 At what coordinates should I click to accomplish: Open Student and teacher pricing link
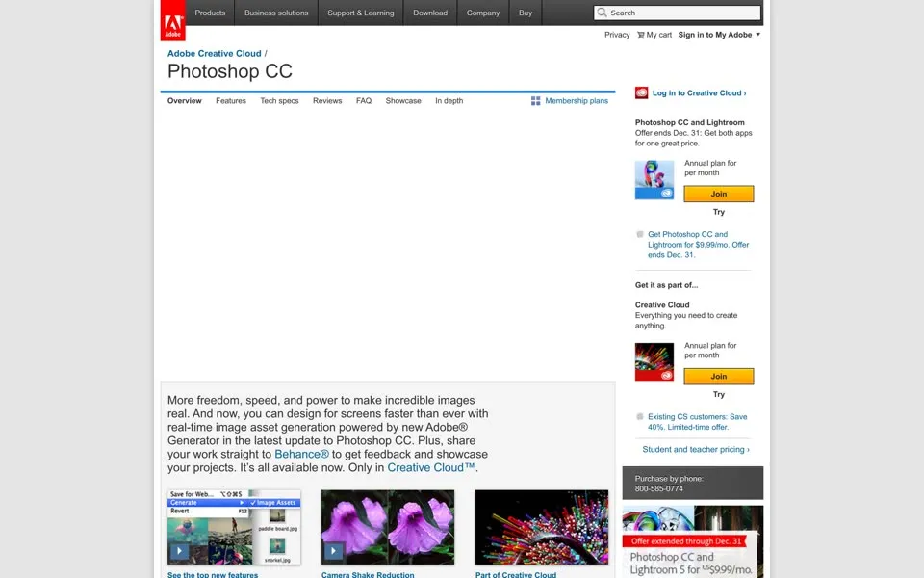click(695, 450)
